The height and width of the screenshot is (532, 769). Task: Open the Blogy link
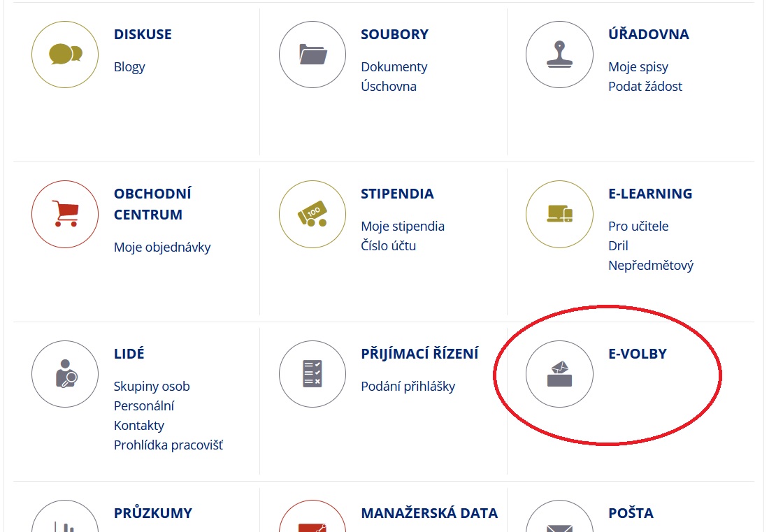click(x=129, y=67)
